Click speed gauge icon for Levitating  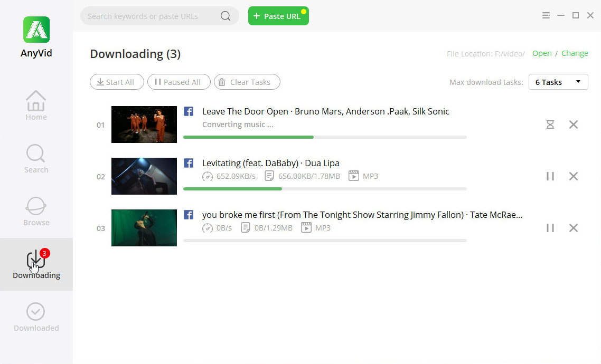(x=208, y=176)
